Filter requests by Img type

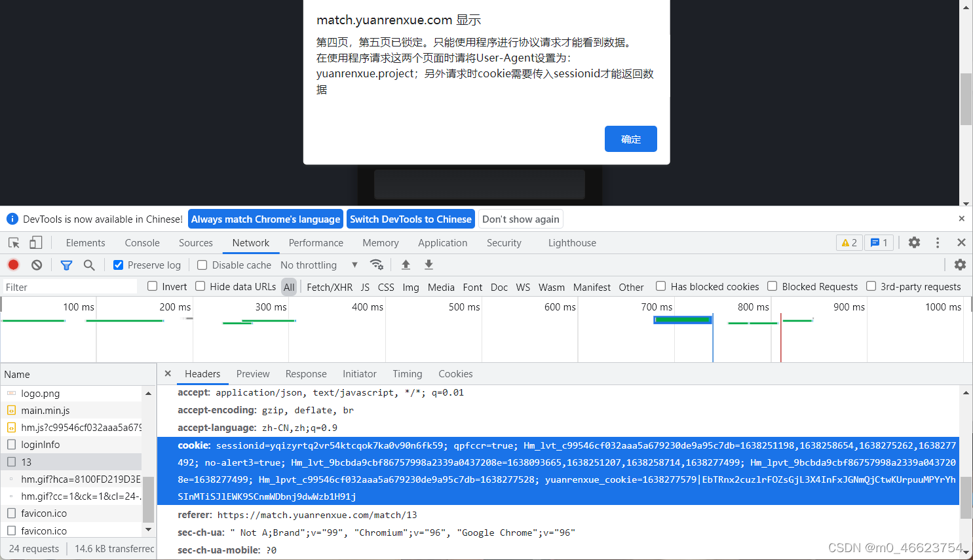click(x=411, y=287)
